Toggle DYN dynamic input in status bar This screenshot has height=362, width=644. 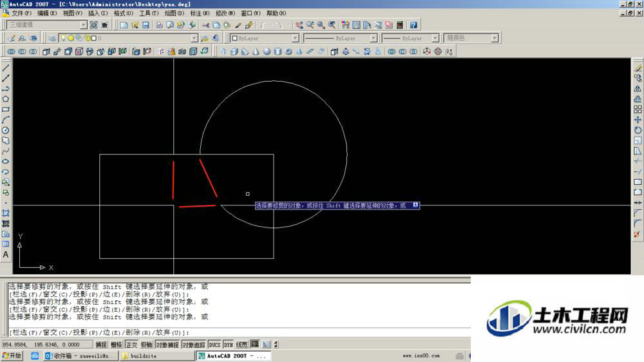pyautogui.click(x=229, y=345)
